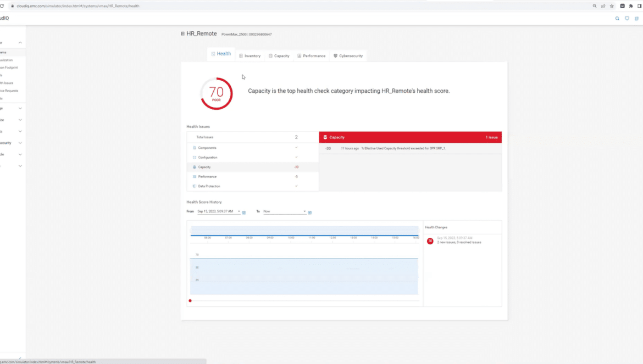This screenshot has height=364, width=643.
Task: Click the address bar lock icon
Action: point(12,6)
